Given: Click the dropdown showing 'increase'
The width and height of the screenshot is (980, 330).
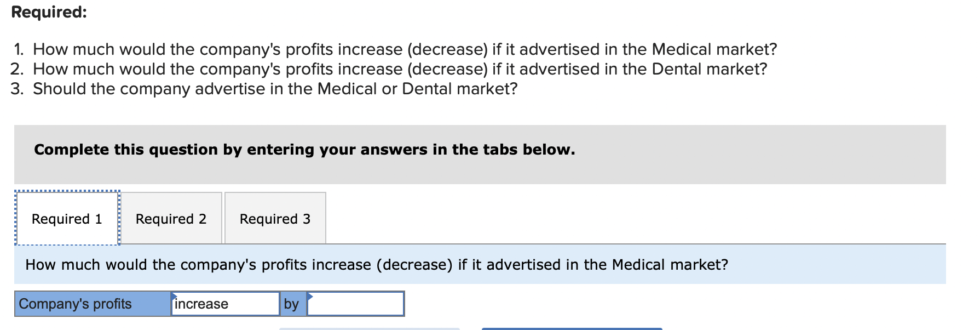Looking at the screenshot, I should click(226, 304).
